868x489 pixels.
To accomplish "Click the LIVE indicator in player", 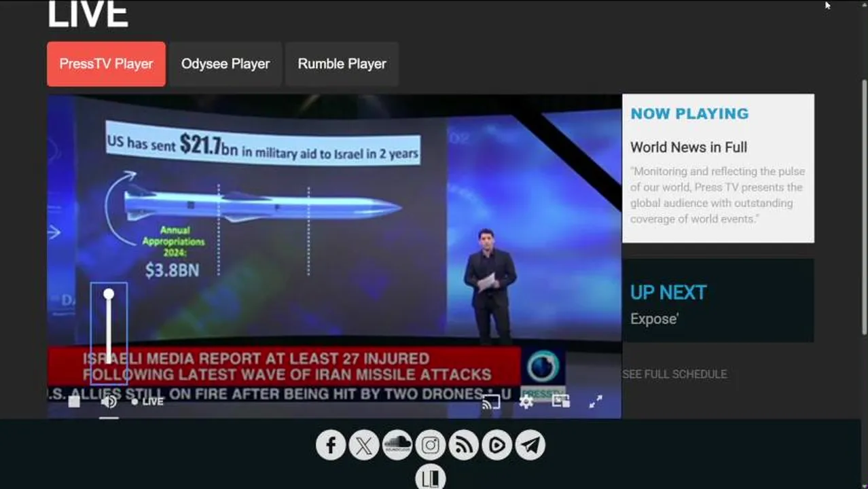I will pos(147,401).
